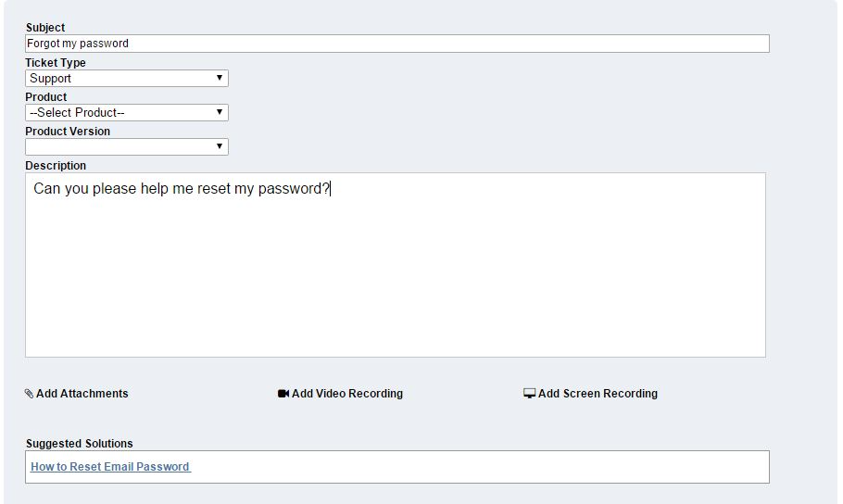The image size is (843, 504).
Task: Click the Ticket Type label
Action: point(56,63)
